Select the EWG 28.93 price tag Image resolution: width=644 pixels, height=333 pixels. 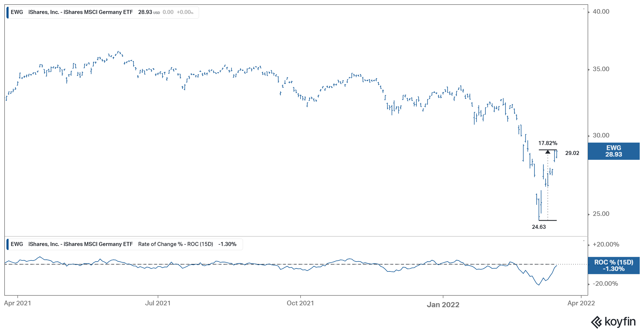[614, 151]
